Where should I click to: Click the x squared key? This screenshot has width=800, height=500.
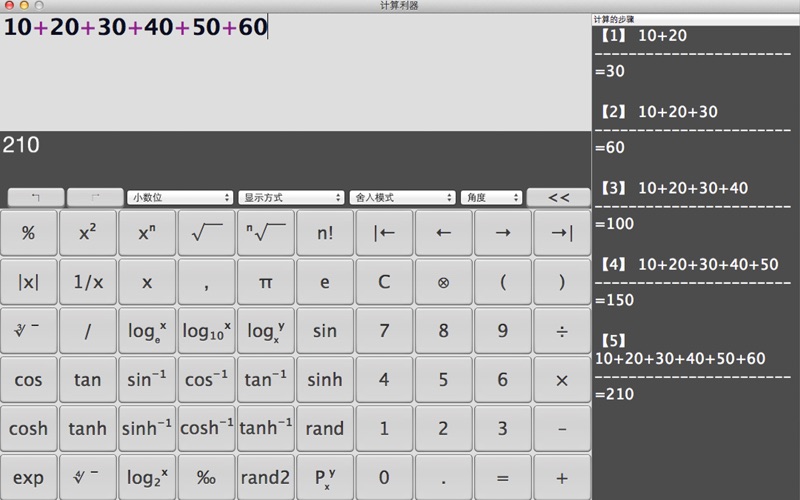pos(87,232)
